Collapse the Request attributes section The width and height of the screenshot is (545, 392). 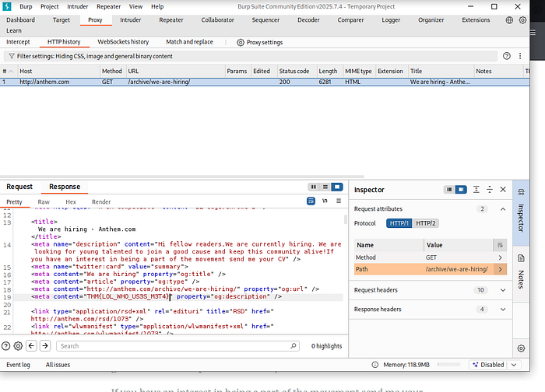pyautogui.click(x=503, y=209)
